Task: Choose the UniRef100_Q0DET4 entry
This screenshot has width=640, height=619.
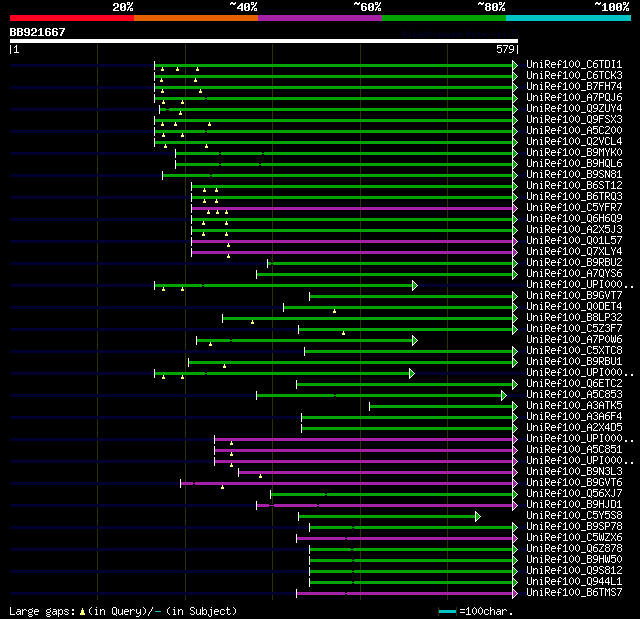Action: (x=574, y=307)
